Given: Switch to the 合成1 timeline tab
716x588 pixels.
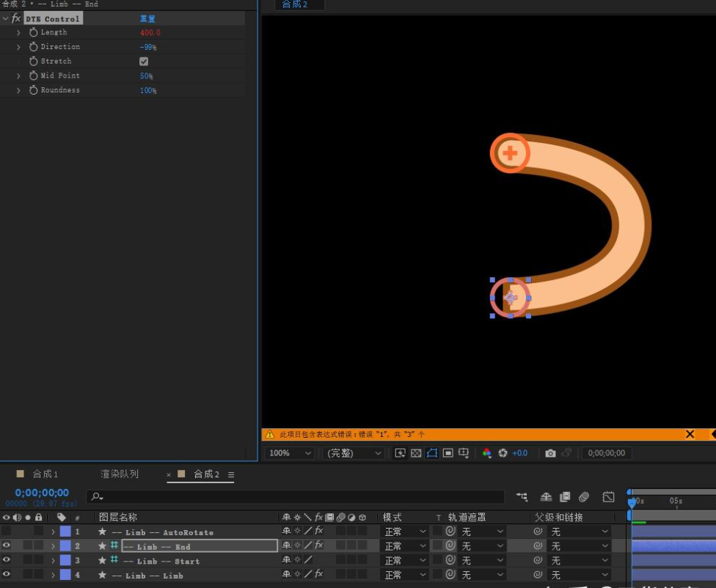Looking at the screenshot, I should pos(45,474).
